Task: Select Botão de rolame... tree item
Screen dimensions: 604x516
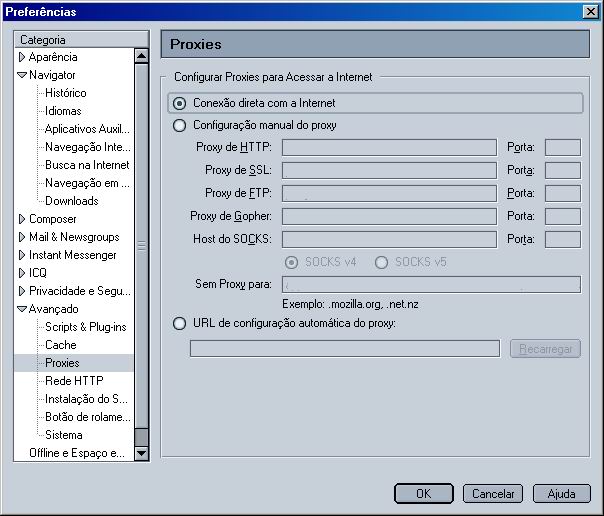Action: (88, 417)
